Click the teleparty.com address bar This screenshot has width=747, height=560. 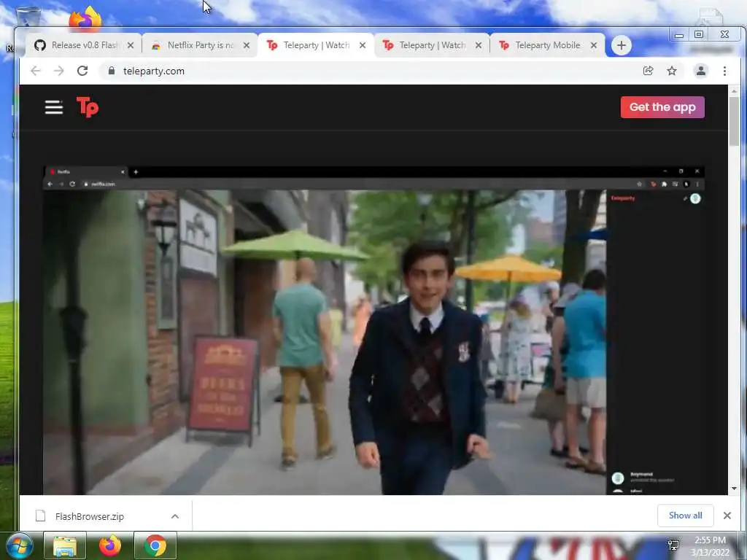[371, 71]
